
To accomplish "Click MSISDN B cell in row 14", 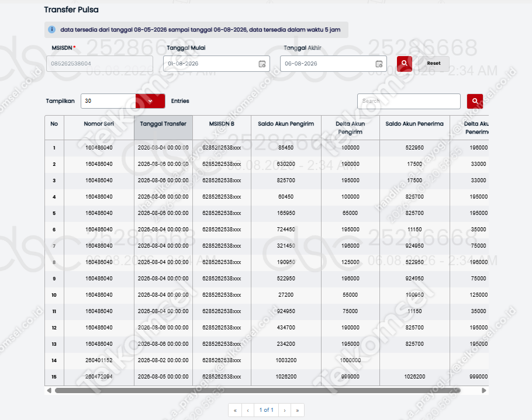I will (x=222, y=360).
